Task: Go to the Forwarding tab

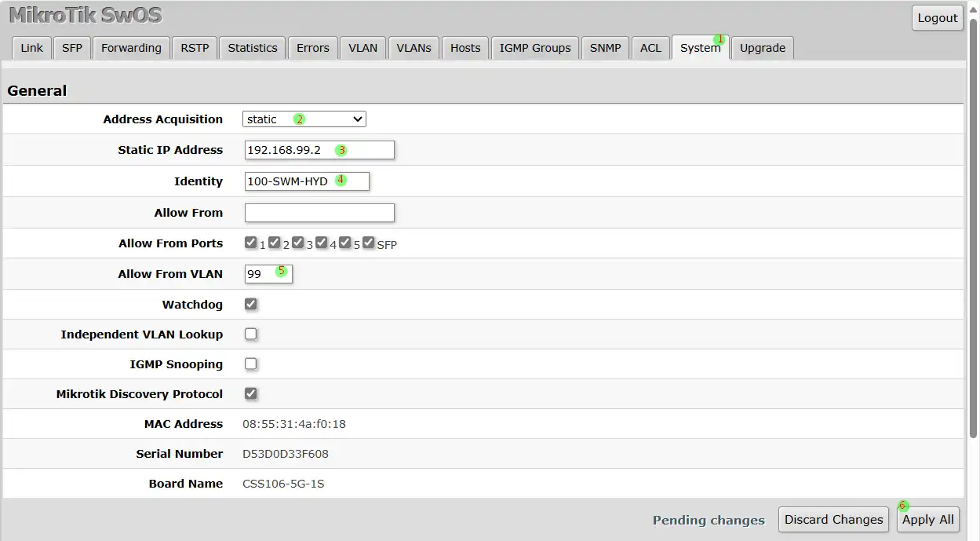Action: 131,48
